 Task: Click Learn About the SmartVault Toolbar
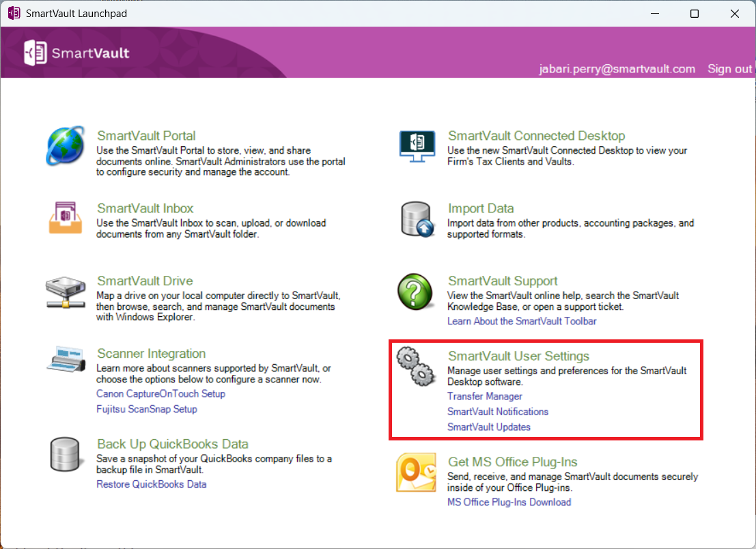522,321
